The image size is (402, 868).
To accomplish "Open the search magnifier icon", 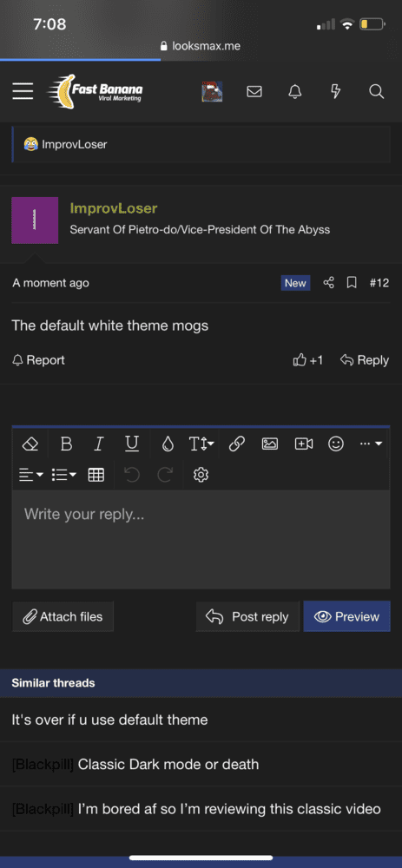I will pos(377,91).
